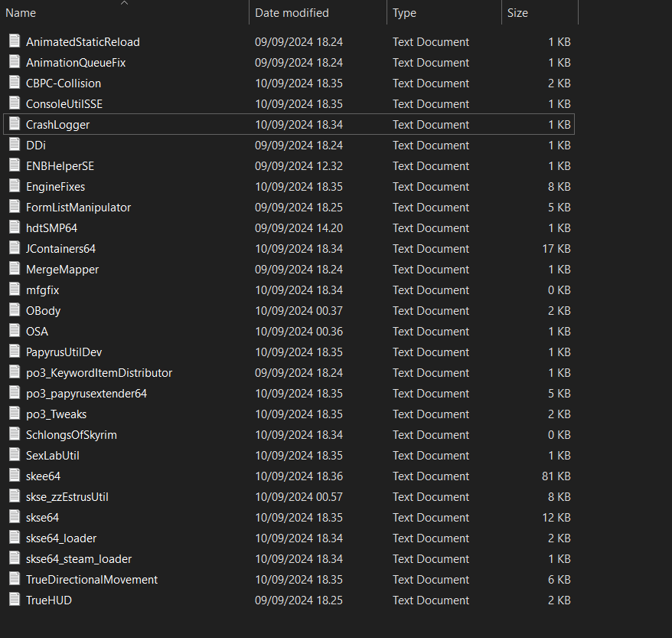The height and width of the screenshot is (638, 672).
Task: Click the Text Document type of mfgfix
Action: point(431,290)
